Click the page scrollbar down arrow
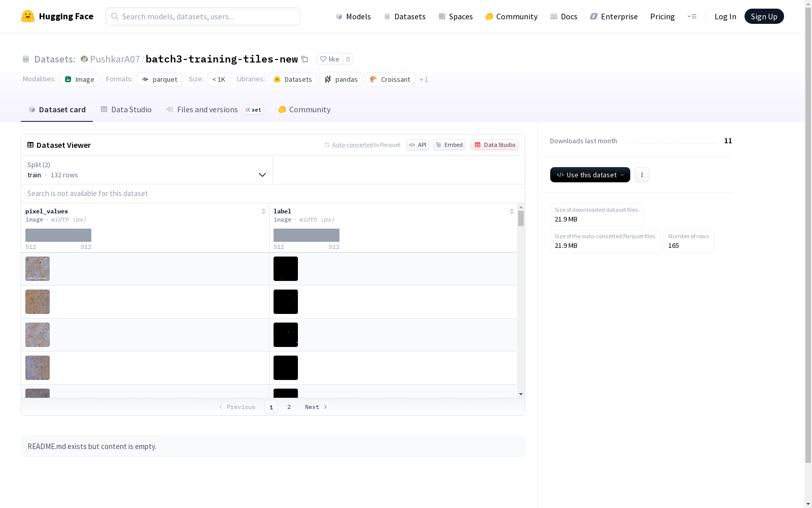 808,504
